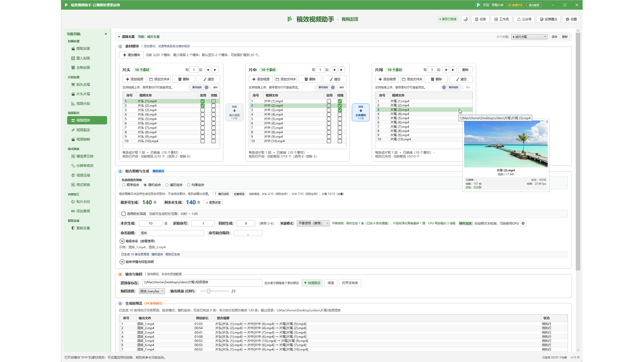644x362 pixels.
Task: Uncheck 选用 for 片头 (1).mp4
Action: [x=203, y=101]
